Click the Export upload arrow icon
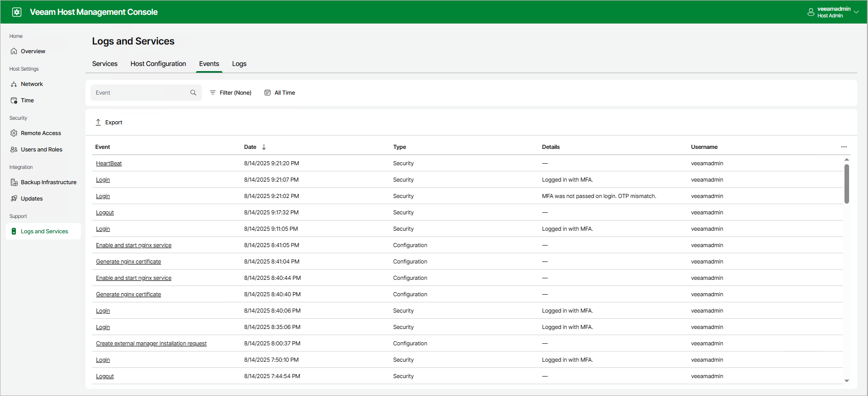Viewport: 868px width, 396px height. [x=98, y=122]
